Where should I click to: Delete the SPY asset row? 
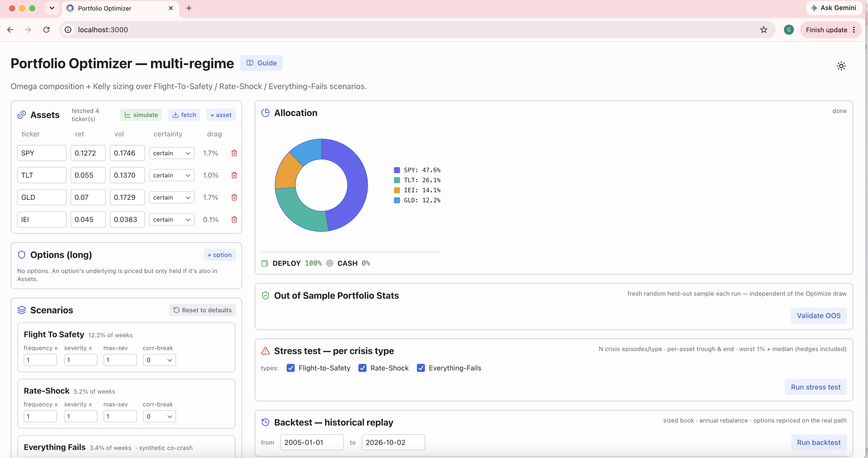234,153
